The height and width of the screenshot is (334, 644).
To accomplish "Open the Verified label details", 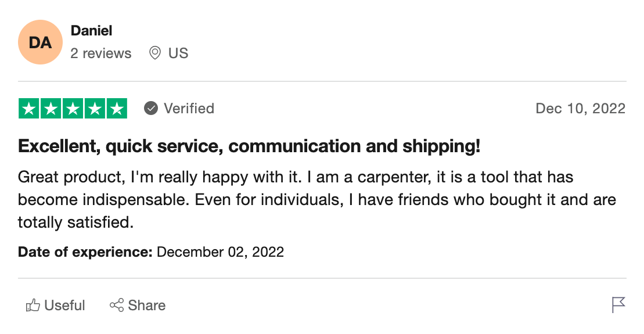I will 189,109.
